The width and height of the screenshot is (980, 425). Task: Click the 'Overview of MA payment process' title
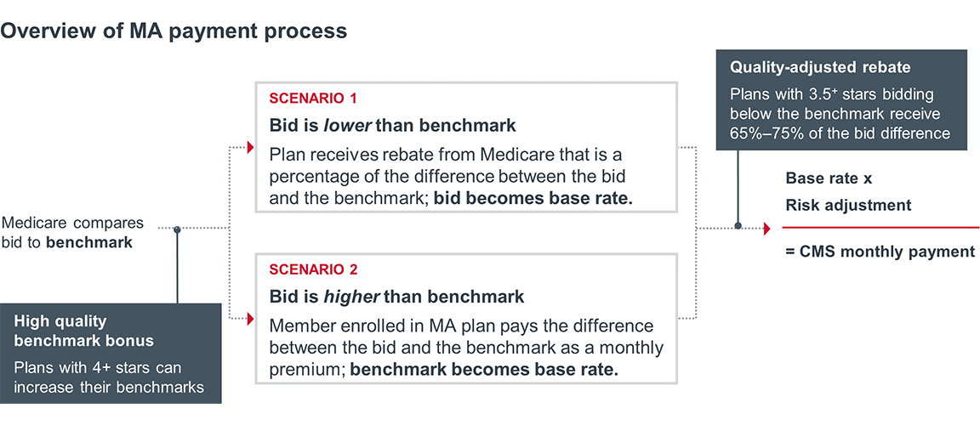174,31
